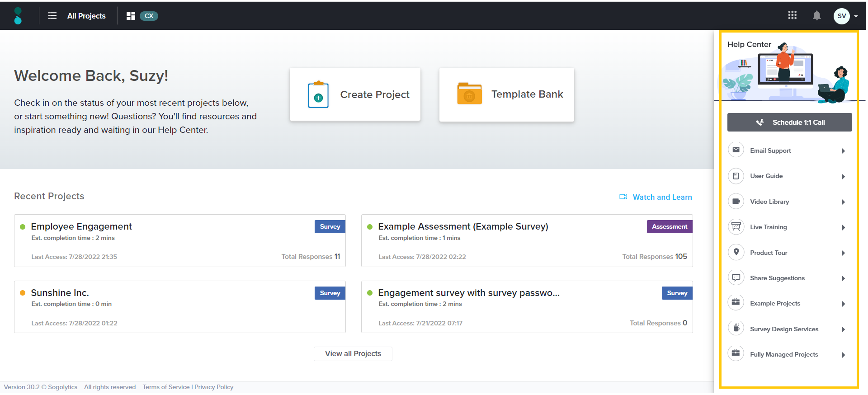Open Fully Managed Projects menu item
This screenshot has width=868, height=395.
coord(784,355)
